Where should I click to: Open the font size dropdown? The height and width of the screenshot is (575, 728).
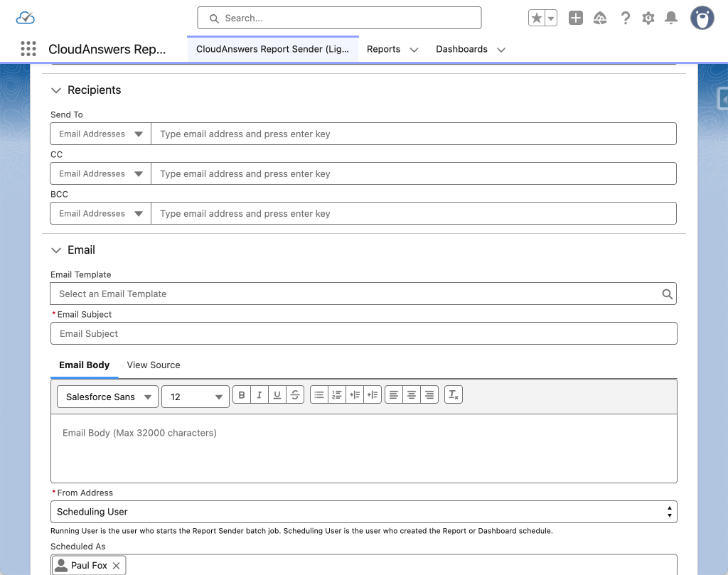pyautogui.click(x=195, y=397)
